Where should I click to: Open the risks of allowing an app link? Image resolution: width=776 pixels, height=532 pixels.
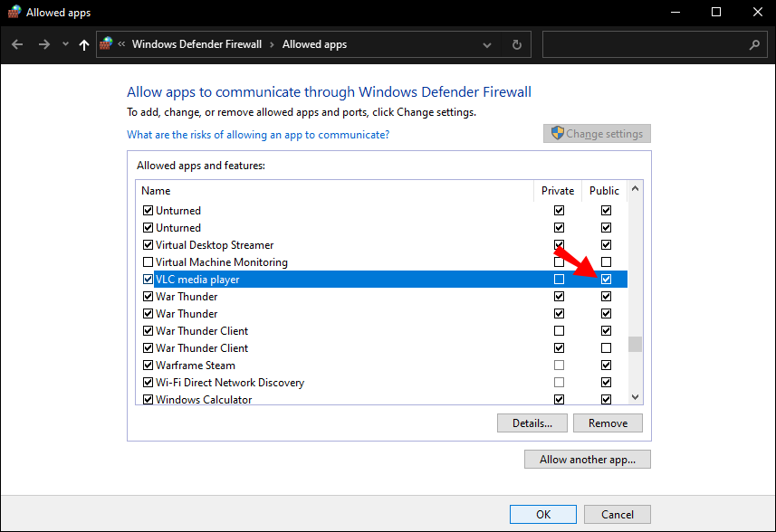pos(258,135)
